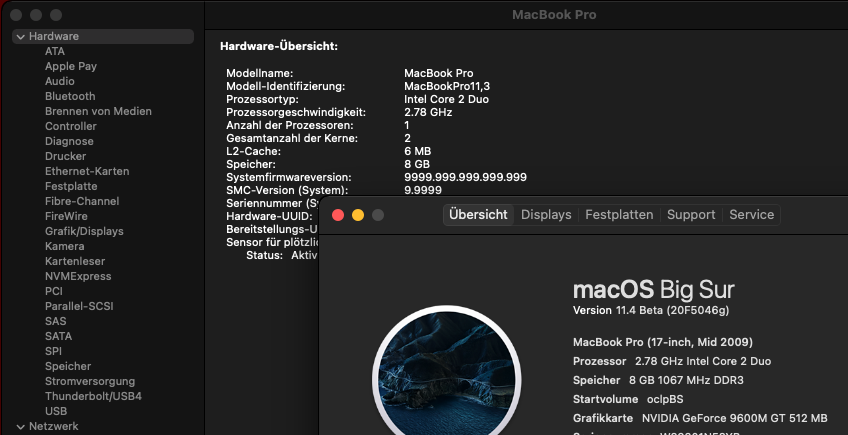Click the Prozessortyp Intel Core 2 Duo value
The image size is (848, 435).
point(446,100)
